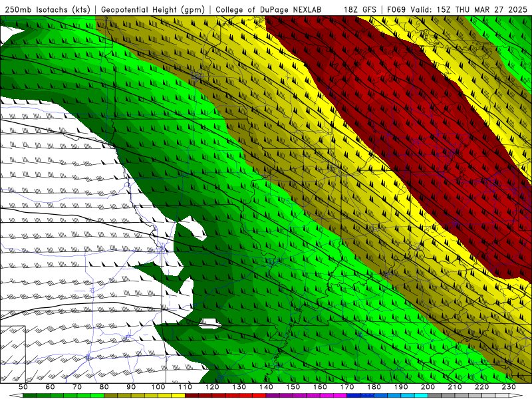The height and width of the screenshot is (399, 532).
Task: Click the bright green swatch just before 80
Action: point(97,395)
